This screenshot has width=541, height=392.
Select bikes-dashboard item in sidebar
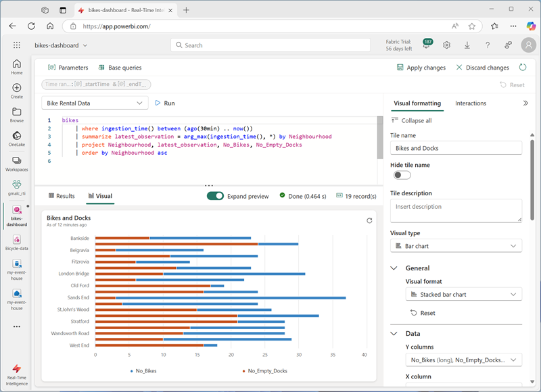(x=16, y=216)
